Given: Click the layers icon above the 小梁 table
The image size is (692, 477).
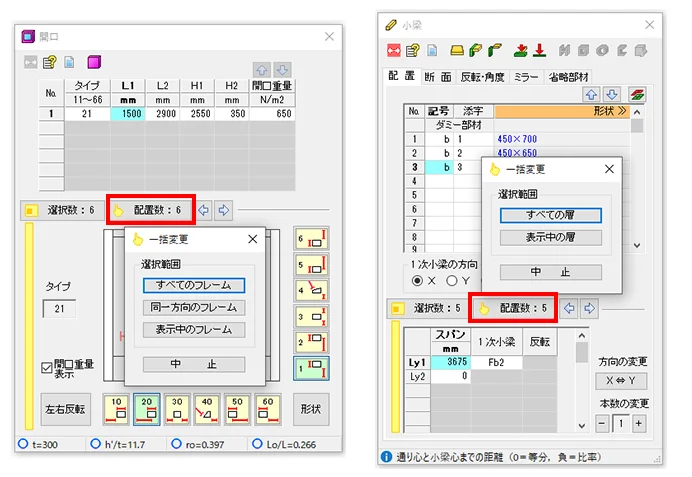Looking at the screenshot, I should [x=635, y=94].
